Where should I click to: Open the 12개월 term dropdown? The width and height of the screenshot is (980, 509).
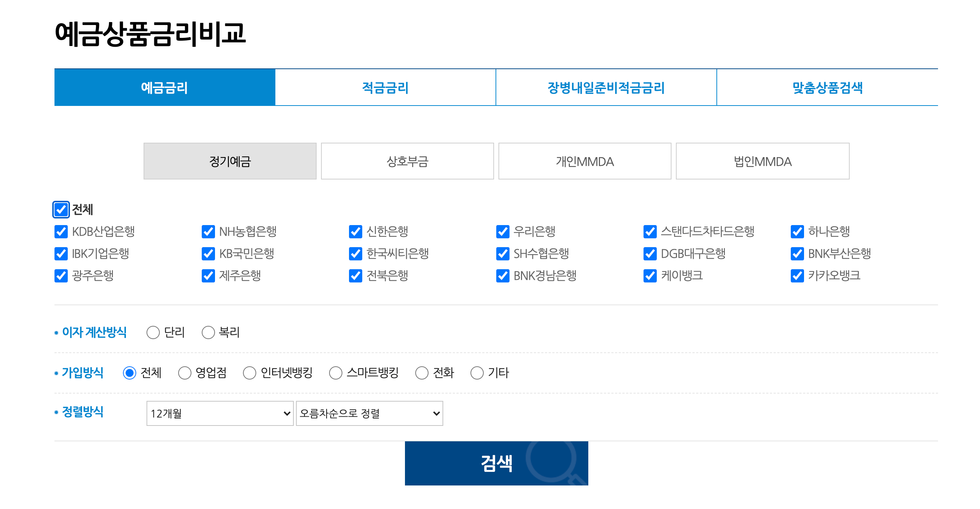(x=219, y=413)
